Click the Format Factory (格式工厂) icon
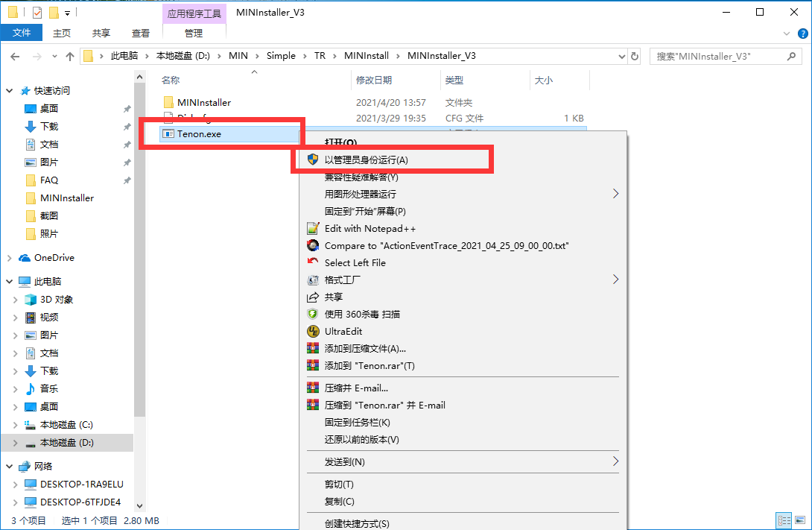Screen dimensions: 812x530 (313, 280)
